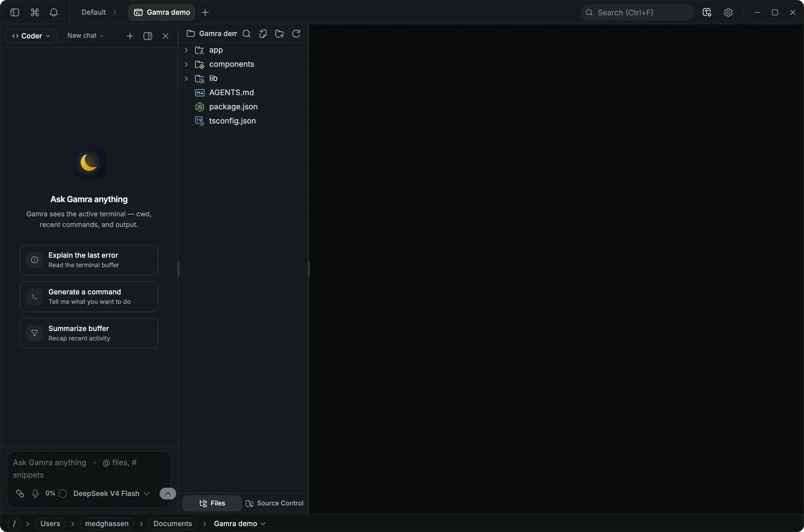The width and height of the screenshot is (804, 532).
Task: Open the notifications bell
Action: pos(54,13)
